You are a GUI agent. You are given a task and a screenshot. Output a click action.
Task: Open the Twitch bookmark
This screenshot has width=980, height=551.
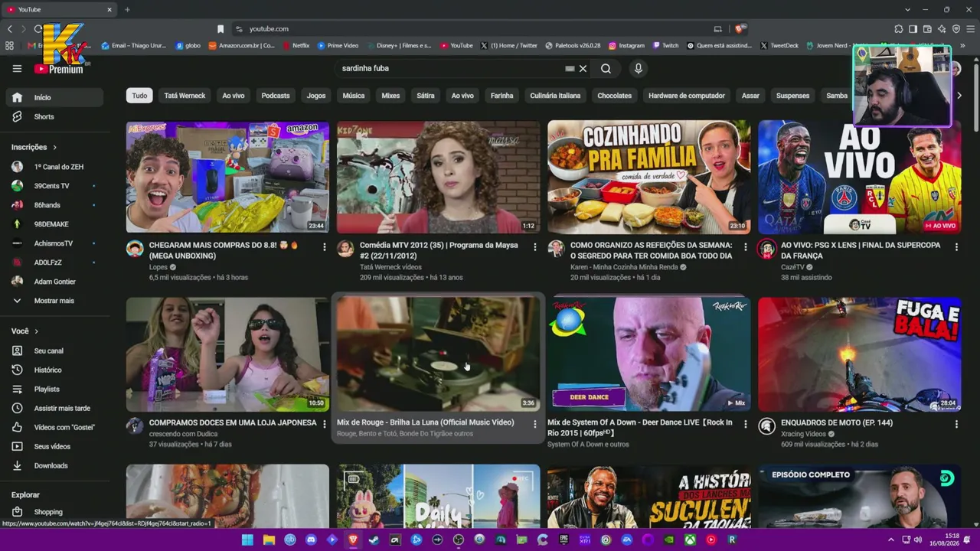coord(665,45)
